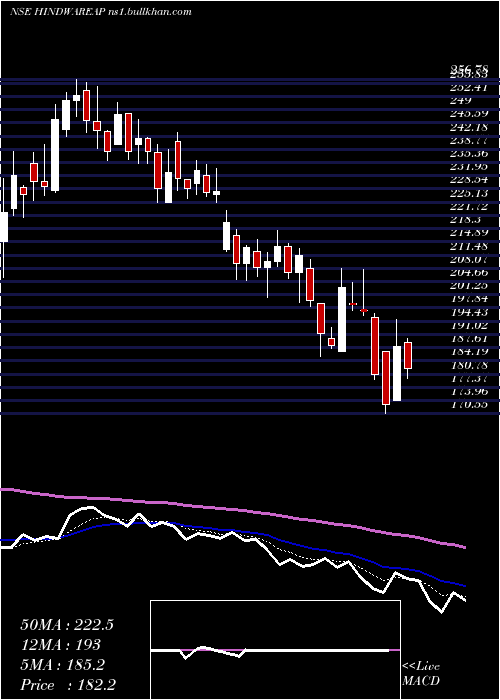This screenshot has width=500, height=700.
Task: Click the 228.54 price axis label
Action: pyautogui.click(x=468, y=180)
